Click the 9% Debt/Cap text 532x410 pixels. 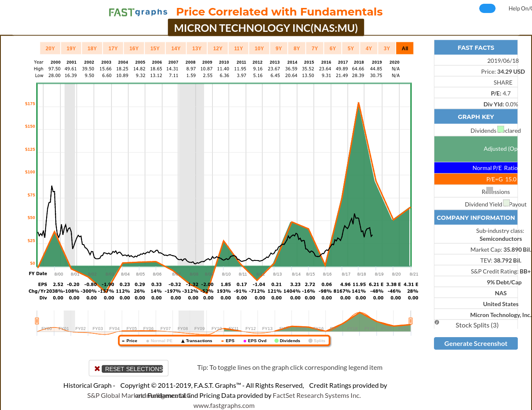click(x=504, y=282)
